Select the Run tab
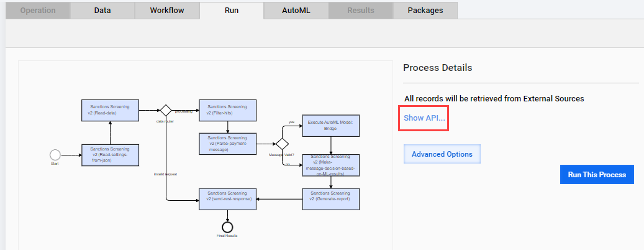The height and width of the screenshot is (250, 644). point(232,11)
